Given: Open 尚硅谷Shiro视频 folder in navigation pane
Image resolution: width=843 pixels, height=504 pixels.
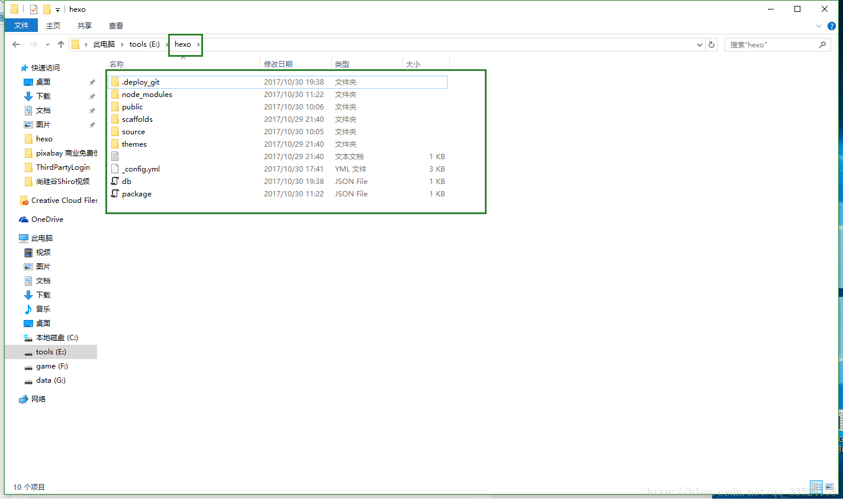Looking at the screenshot, I should 63,182.
